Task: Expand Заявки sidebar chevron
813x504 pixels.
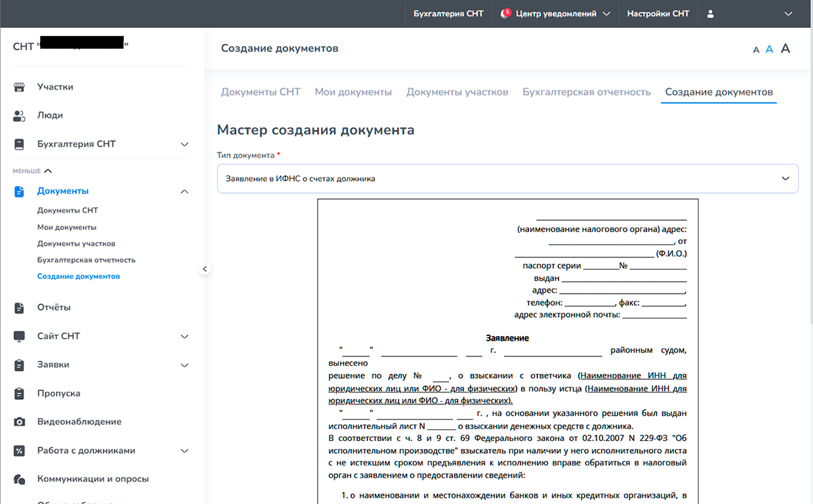Action: click(184, 365)
